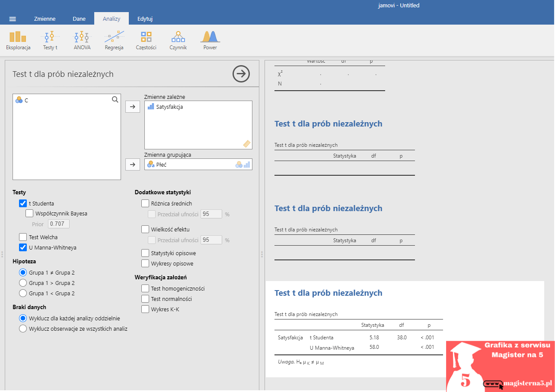Select Grupa 1 > Grupa 2 hypothesis

23,283
